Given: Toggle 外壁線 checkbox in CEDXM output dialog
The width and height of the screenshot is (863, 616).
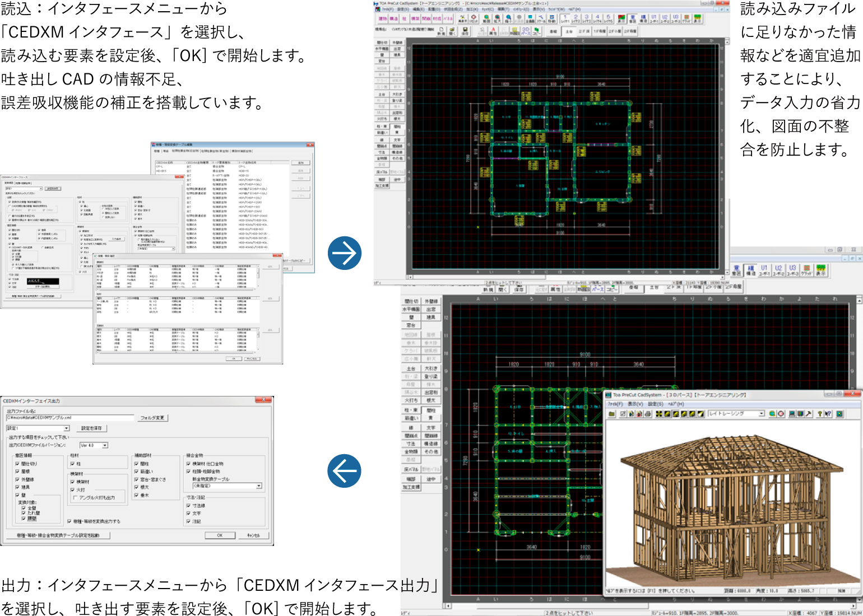Looking at the screenshot, I should [17, 479].
